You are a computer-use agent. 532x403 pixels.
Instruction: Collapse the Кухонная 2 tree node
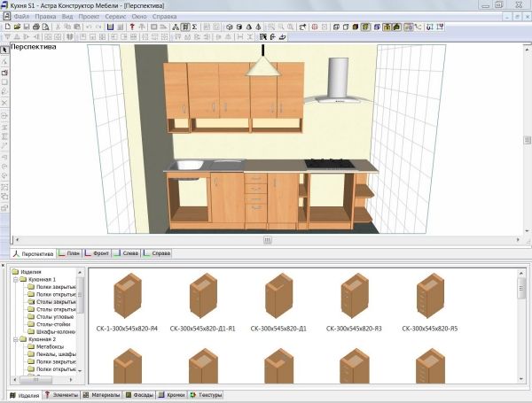click(x=14, y=339)
